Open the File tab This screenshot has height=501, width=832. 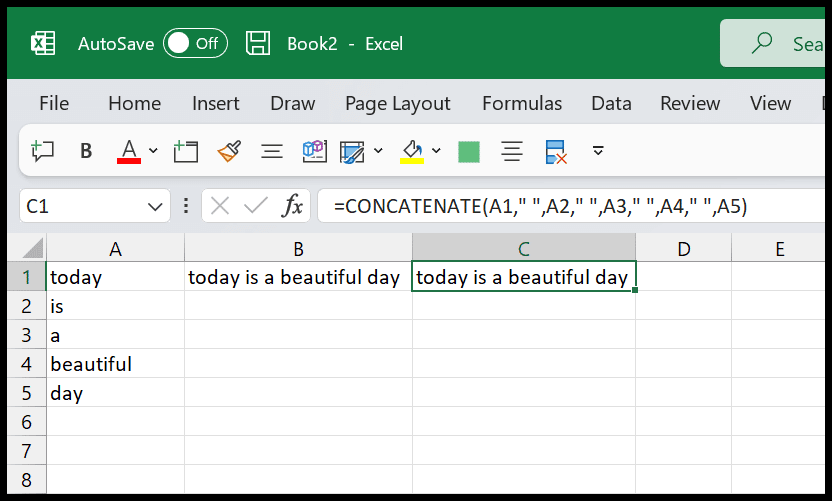point(54,103)
